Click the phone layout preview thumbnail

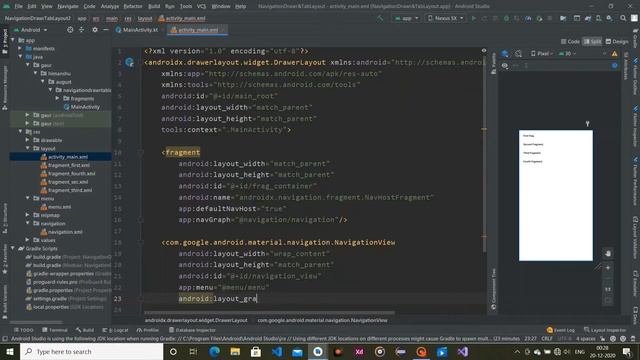pos(556,195)
